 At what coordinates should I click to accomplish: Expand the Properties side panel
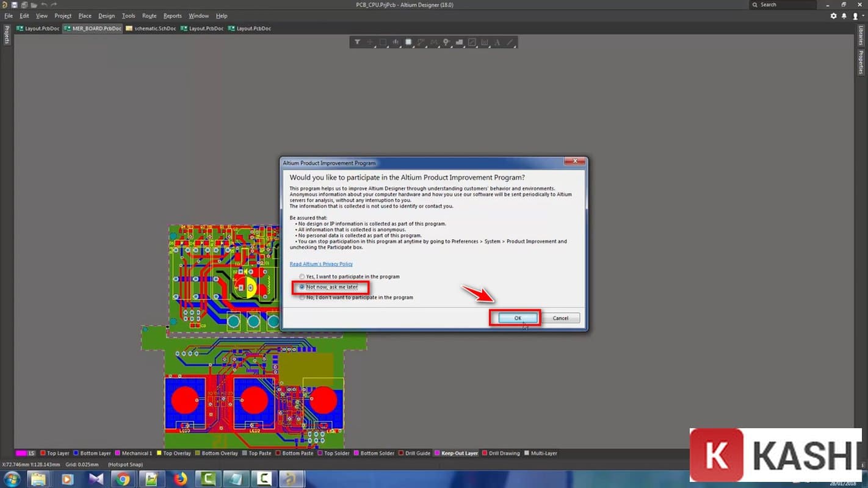[x=861, y=62]
